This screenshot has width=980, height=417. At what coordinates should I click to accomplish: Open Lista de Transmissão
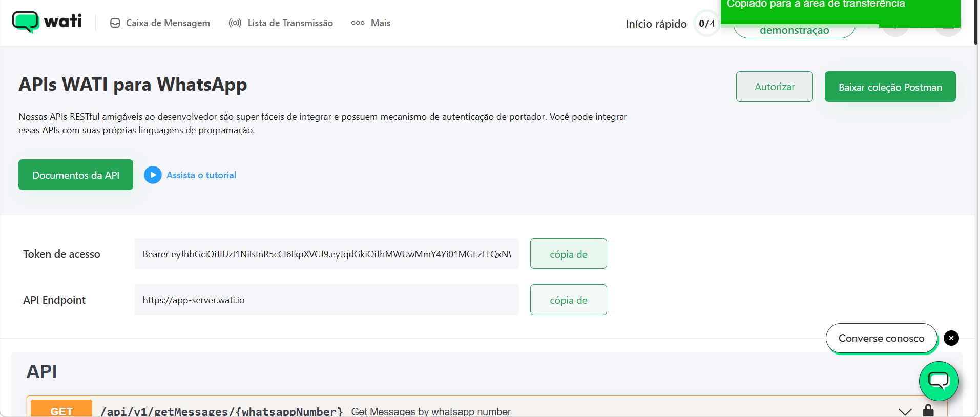(281, 23)
